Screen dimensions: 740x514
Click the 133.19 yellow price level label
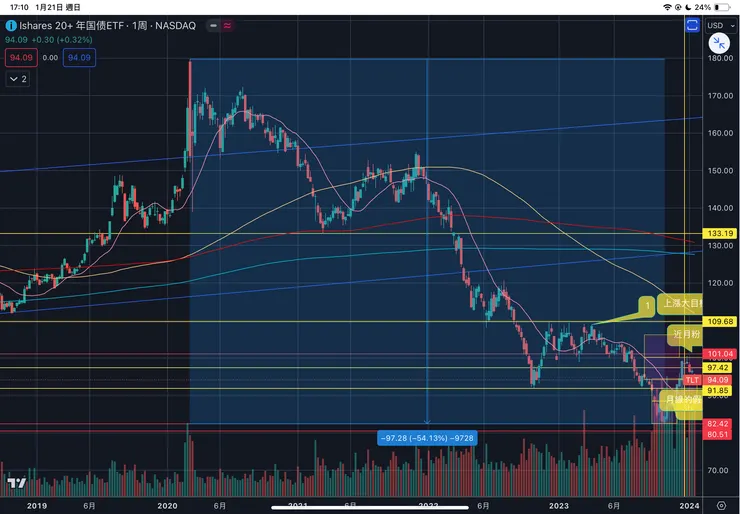tap(720, 233)
